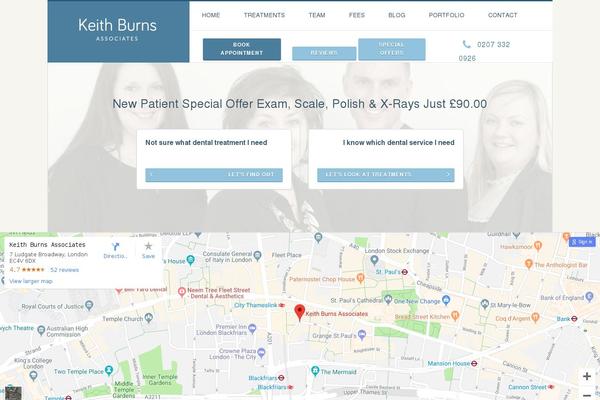Zoom out the map with minus button
600x400 pixels.
pyautogui.click(x=587, y=395)
